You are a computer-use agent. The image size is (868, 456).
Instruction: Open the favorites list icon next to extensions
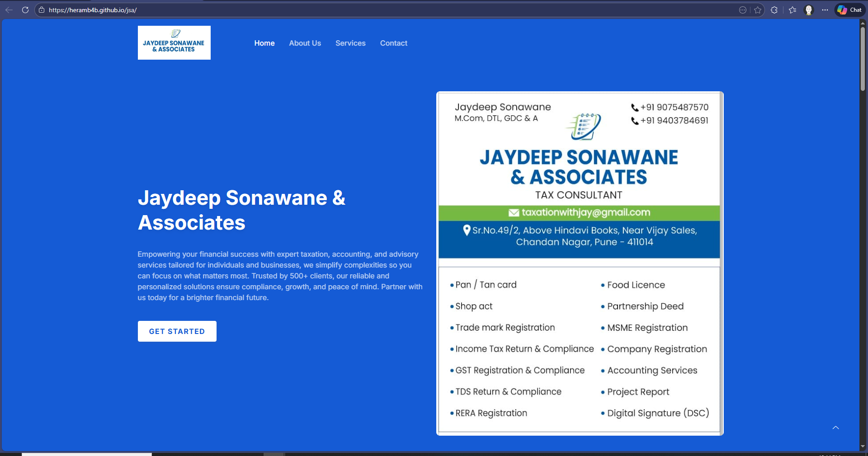[792, 10]
